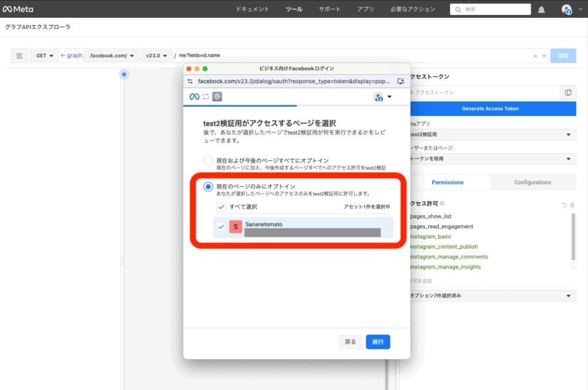The height and width of the screenshot is (390, 588).
Task: Open the popup profile avatar
Action: 378,97
